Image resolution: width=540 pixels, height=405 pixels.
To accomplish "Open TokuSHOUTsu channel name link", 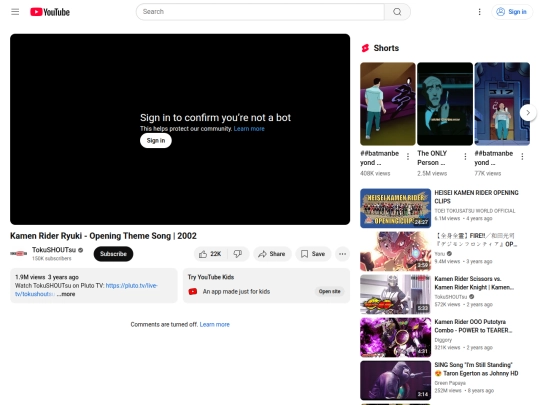I will (x=54, y=250).
